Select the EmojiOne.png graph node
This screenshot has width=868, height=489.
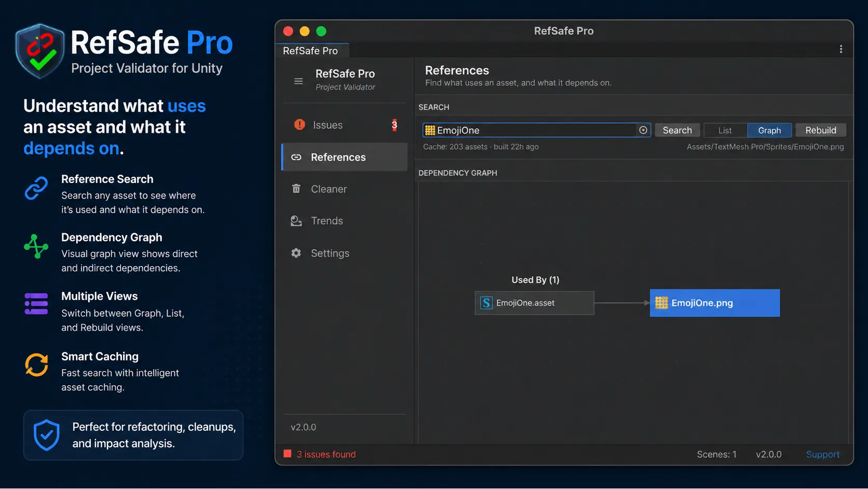pyautogui.click(x=715, y=303)
